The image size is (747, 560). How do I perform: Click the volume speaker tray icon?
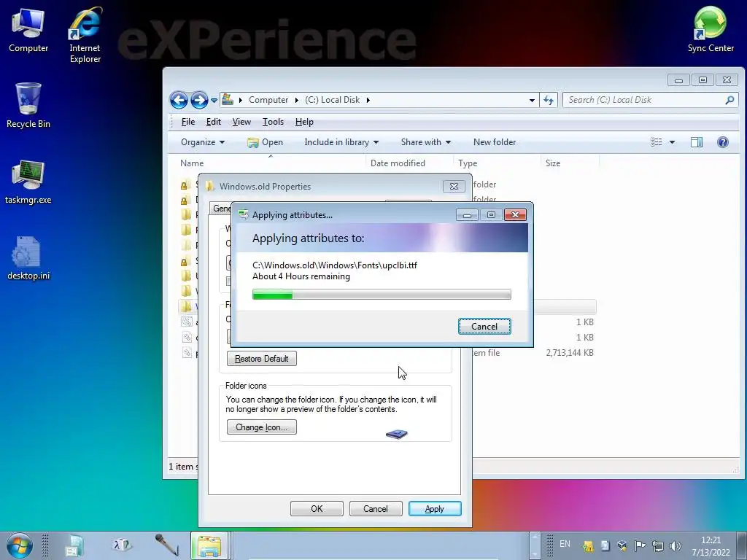676,545
